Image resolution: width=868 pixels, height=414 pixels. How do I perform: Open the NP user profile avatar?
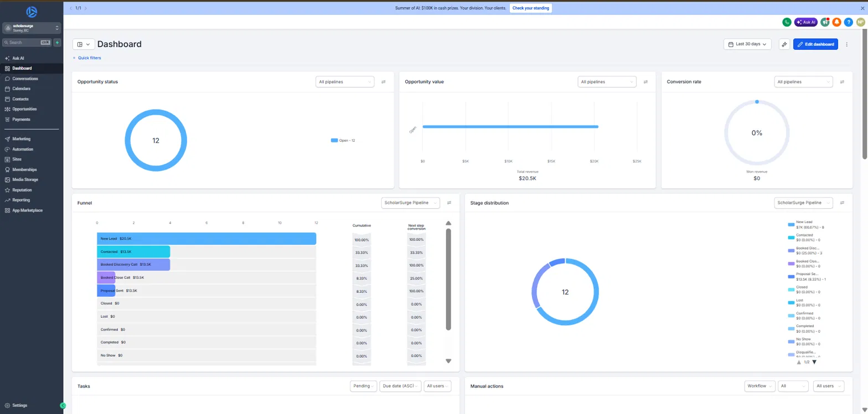(860, 22)
